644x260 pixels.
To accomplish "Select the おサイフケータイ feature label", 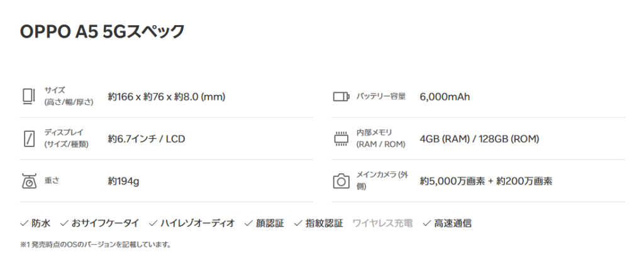I will click(106, 223).
